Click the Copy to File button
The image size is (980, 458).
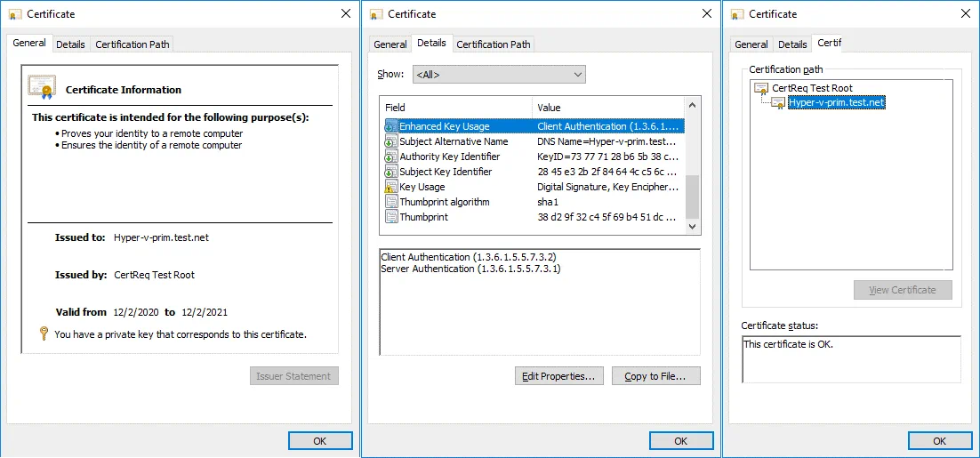click(655, 376)
